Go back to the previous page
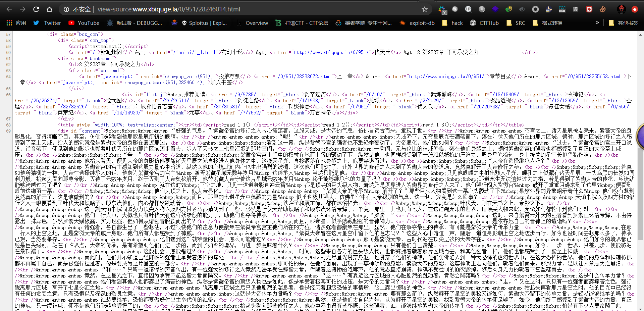The height and width of the screenshot is (311, 644). pyautogui.click(x=9, y=9)
